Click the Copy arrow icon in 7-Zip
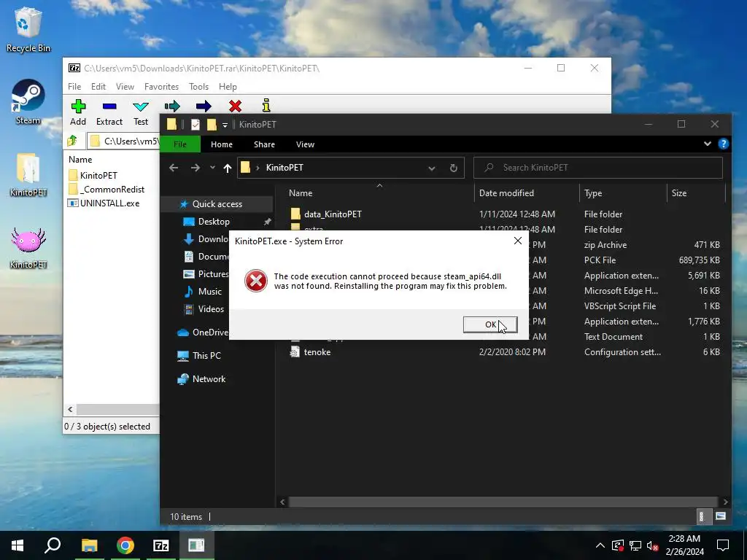747x560 pixels. pos(172,106)
